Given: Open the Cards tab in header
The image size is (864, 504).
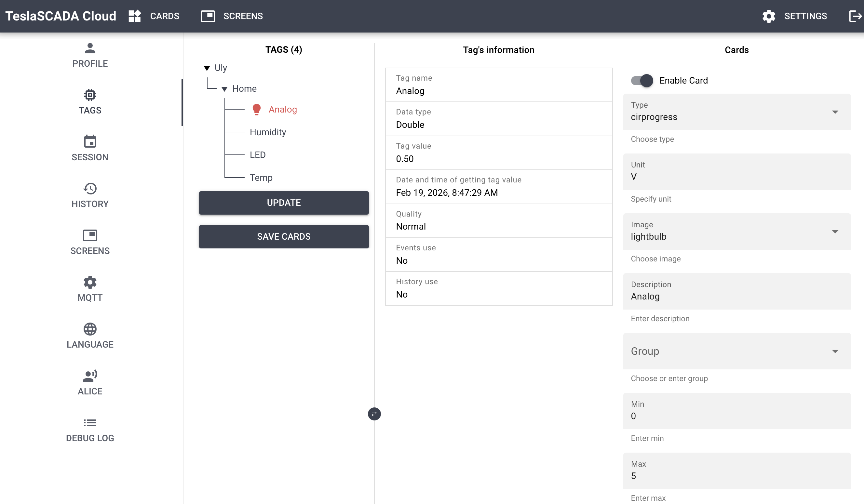Looking at the screenshot, I should coord(154,16).
